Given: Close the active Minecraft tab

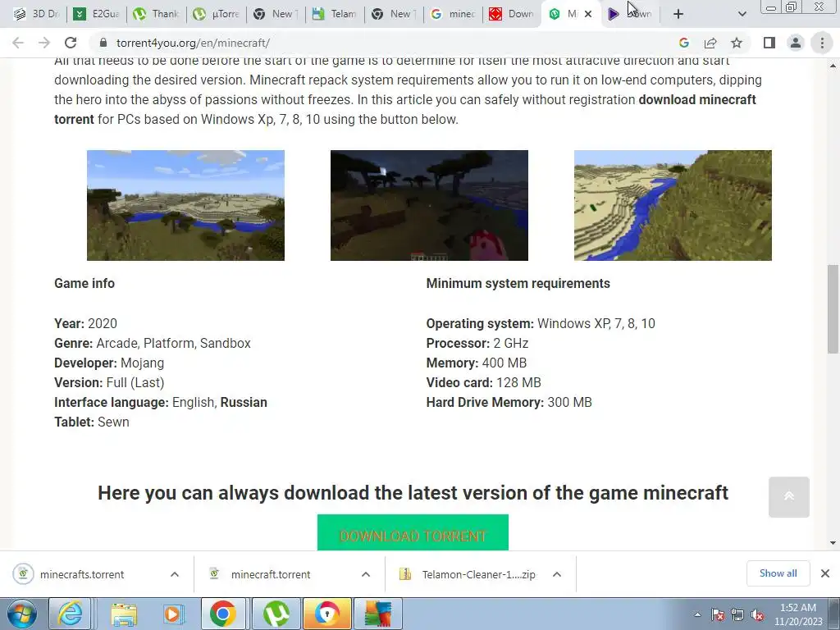Looking at the screenshot, I should [588, 14].
